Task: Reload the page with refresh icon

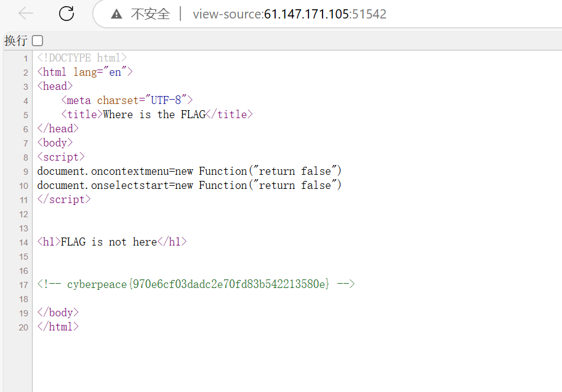Action: (x=66, y=14)
